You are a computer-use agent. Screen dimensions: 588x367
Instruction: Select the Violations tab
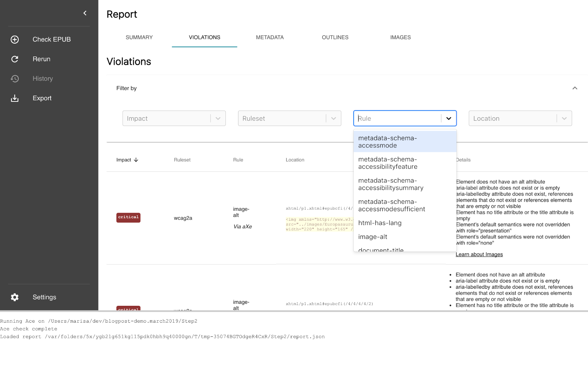204,37
